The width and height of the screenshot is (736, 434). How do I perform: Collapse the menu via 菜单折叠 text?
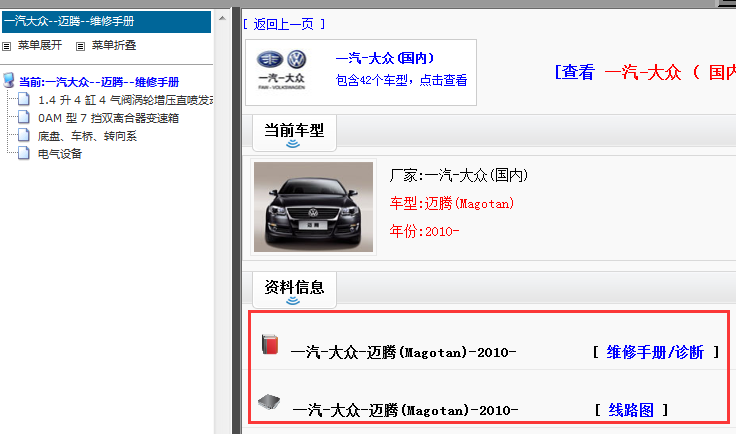(114, 46)
